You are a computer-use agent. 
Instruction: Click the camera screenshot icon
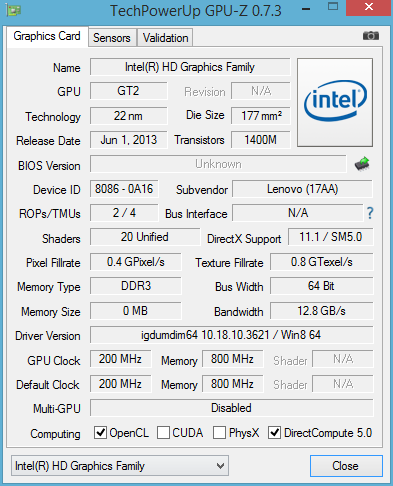tap(371, 36)
